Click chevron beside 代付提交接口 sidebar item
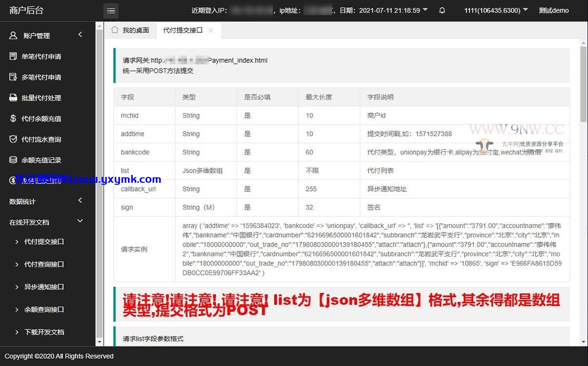Viewport: 588px width, 366px height. [x=17, y=242]
